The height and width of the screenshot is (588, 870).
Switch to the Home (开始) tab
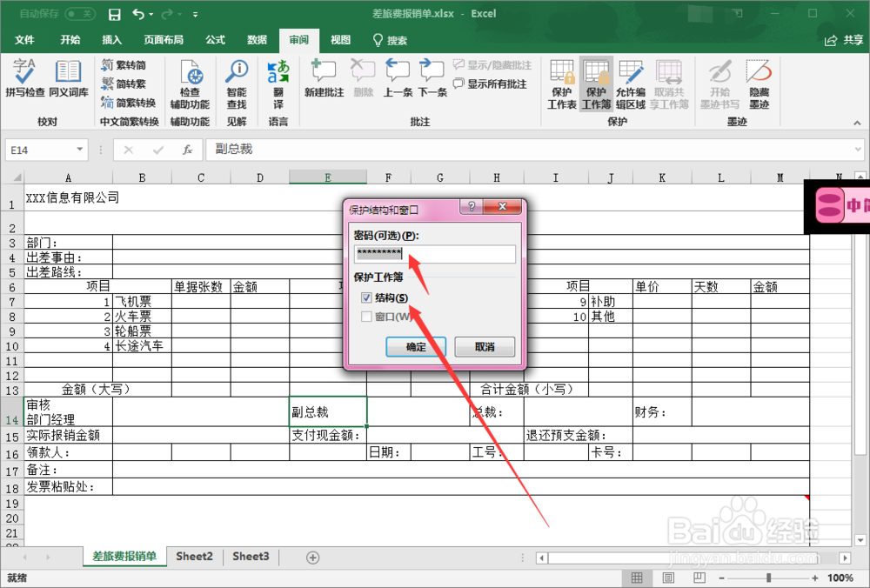pyautogui.click(x=70, y=40)
